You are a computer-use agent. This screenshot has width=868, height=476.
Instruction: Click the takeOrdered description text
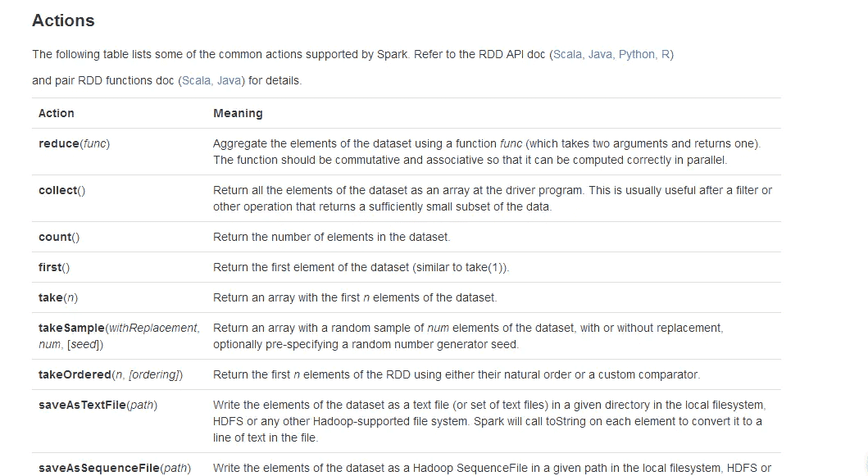pyautogui.click(x=457, y=374)
